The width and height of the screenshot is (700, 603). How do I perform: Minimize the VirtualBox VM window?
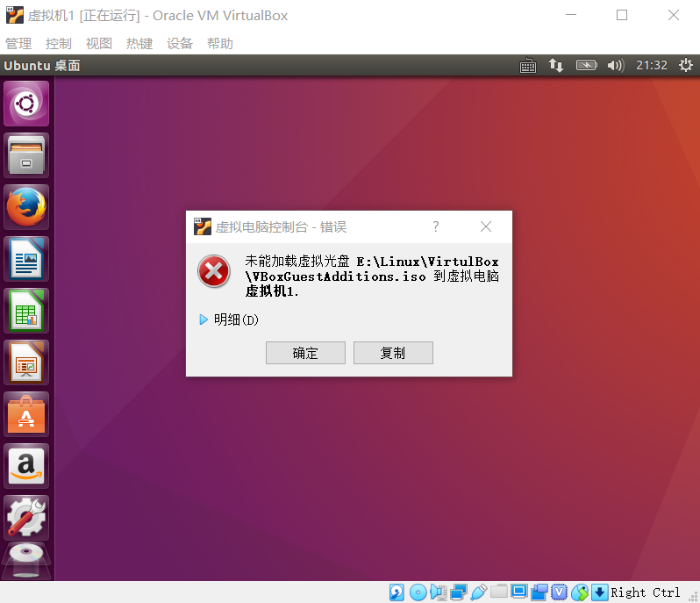(x=571, y=15)
